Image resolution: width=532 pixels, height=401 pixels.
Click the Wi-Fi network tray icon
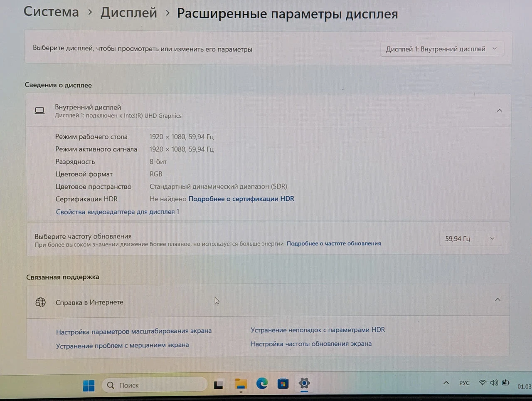pos(483,383)
